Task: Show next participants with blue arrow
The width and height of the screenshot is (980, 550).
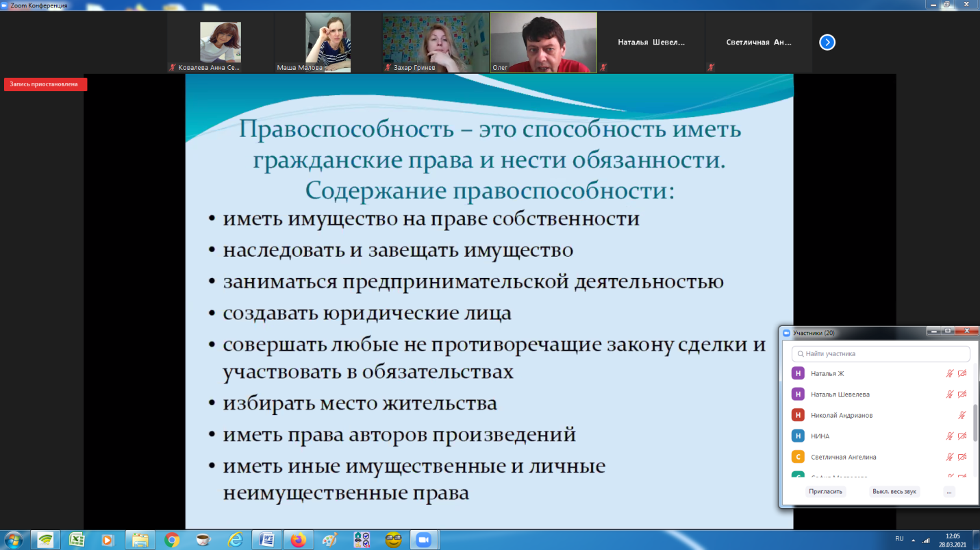Action: [827, 42]
